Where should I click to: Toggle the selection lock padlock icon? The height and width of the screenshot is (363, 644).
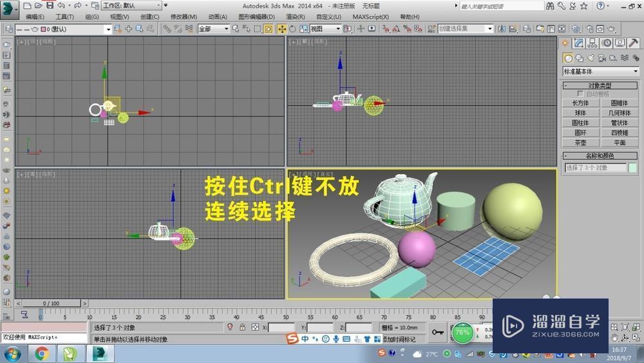(x=242, y=328)
